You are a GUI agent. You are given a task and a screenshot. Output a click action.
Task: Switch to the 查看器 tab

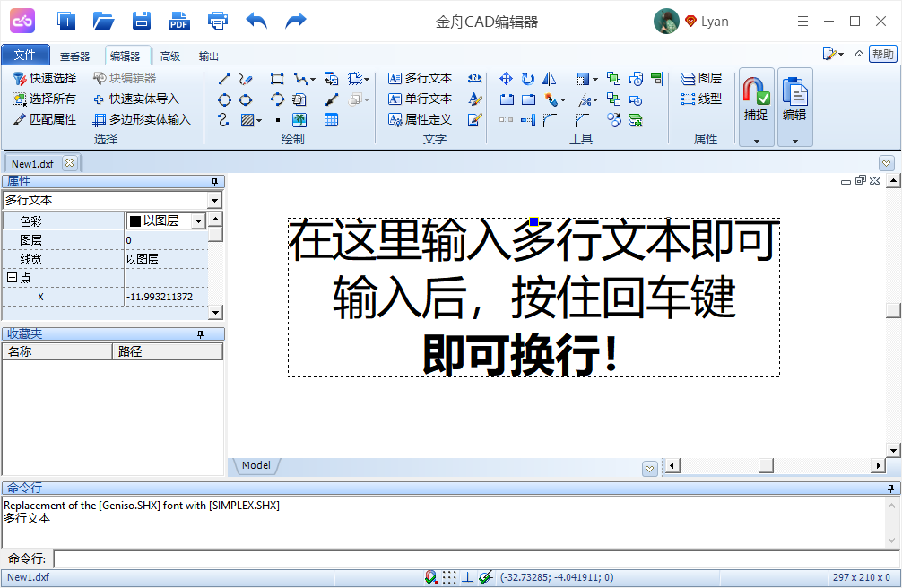point(74,56)
